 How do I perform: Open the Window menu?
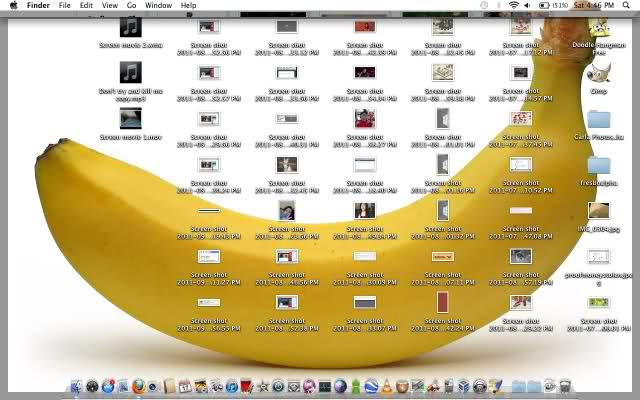[x=158, y=5]
